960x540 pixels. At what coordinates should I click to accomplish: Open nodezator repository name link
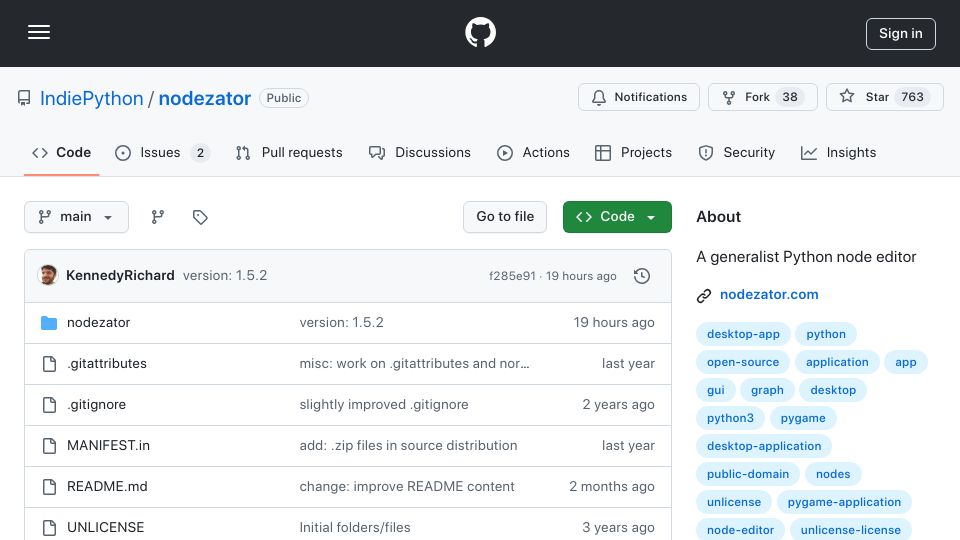(204, 98)
